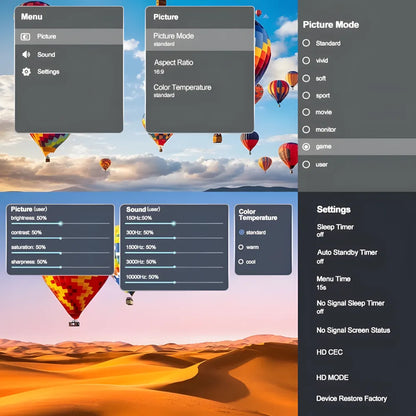Click the Sound speaker icon
416x416 pixels.
coord(26,54)
